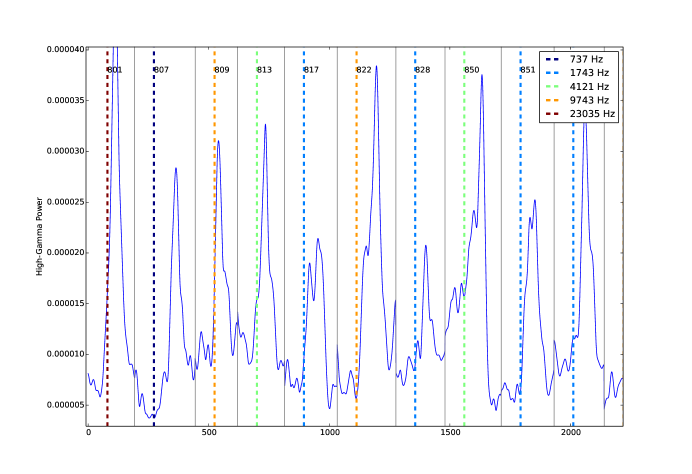Click the navy dashed line at 807

coord(154,238)
